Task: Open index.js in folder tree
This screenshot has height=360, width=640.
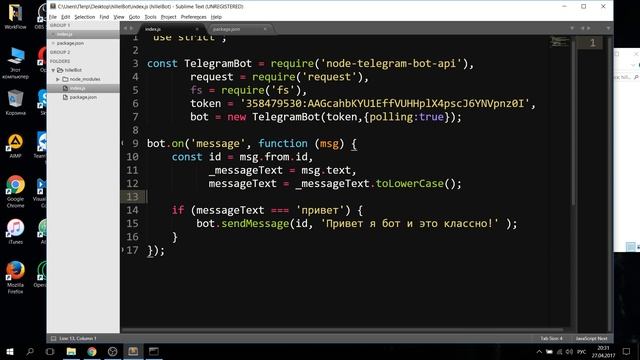Action: point(77,88)
